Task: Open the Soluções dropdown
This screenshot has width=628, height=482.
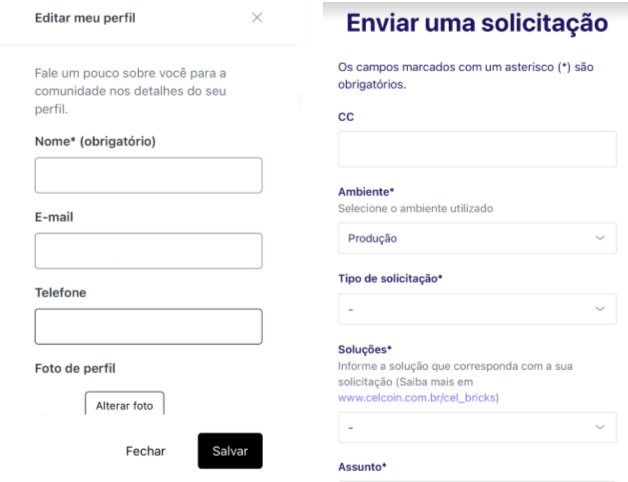Action: tap(477, 427)
